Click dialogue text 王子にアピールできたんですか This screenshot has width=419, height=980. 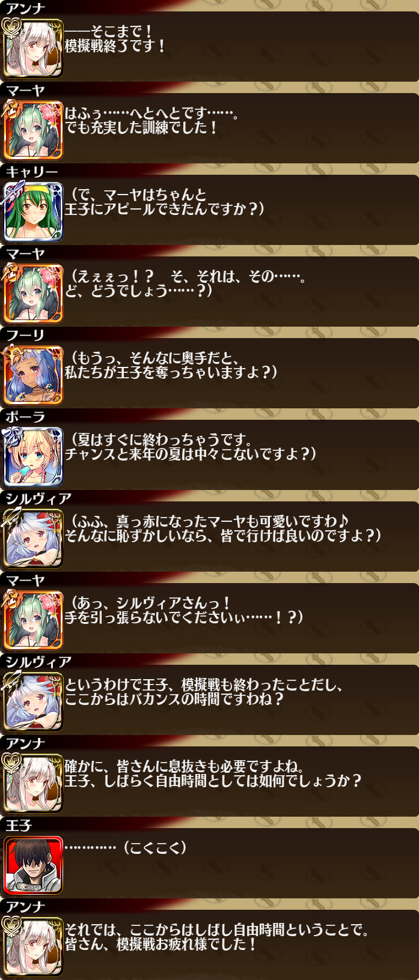(164, 209)
